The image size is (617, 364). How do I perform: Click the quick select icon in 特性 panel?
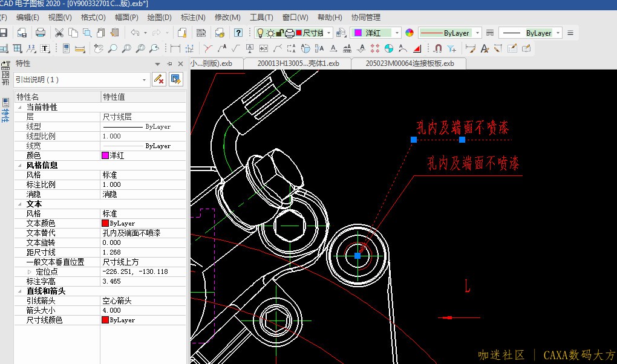click(176, 79)
